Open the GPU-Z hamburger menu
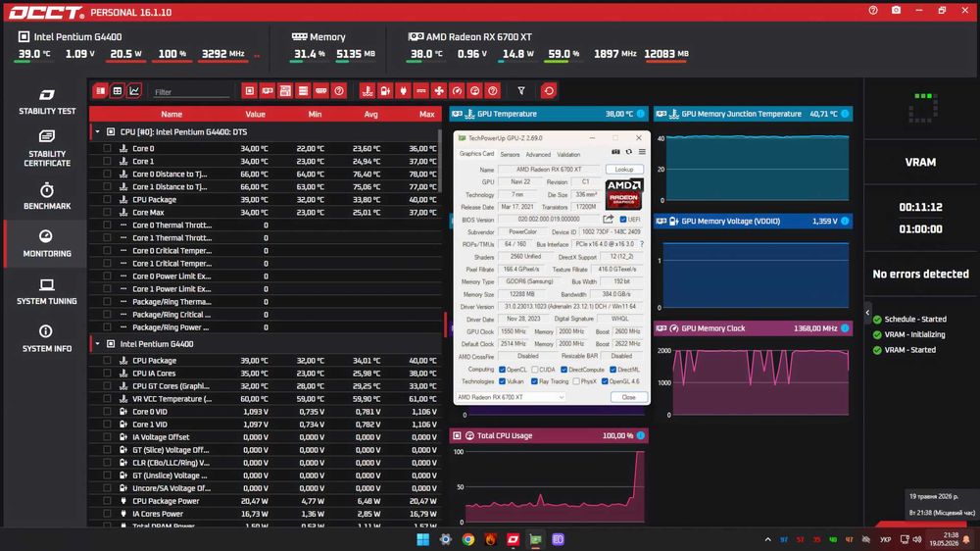Viewport: 980px width, 551px height. click(x=642, y=152)
